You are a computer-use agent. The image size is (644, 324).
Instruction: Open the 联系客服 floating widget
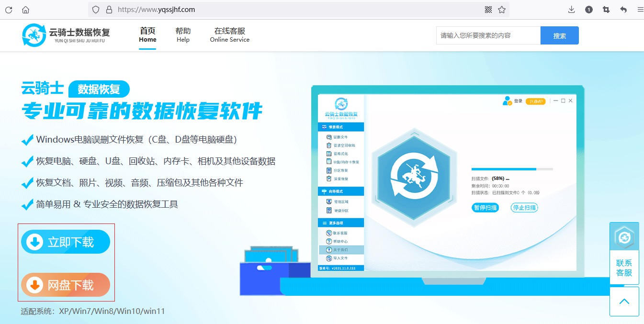point(624,253)
